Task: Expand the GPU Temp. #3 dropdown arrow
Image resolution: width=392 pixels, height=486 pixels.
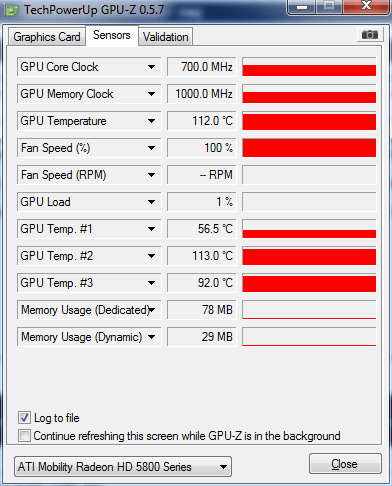Action: (151, 283)
